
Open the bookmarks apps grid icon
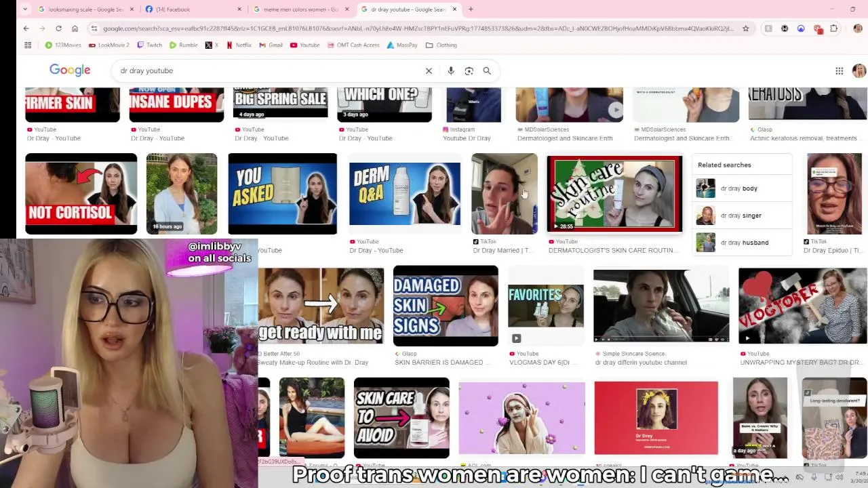click(28, 45)
